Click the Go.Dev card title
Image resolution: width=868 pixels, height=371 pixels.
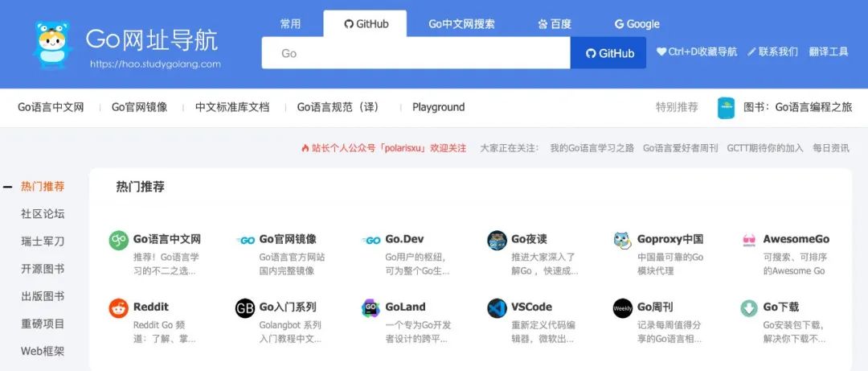404,239
